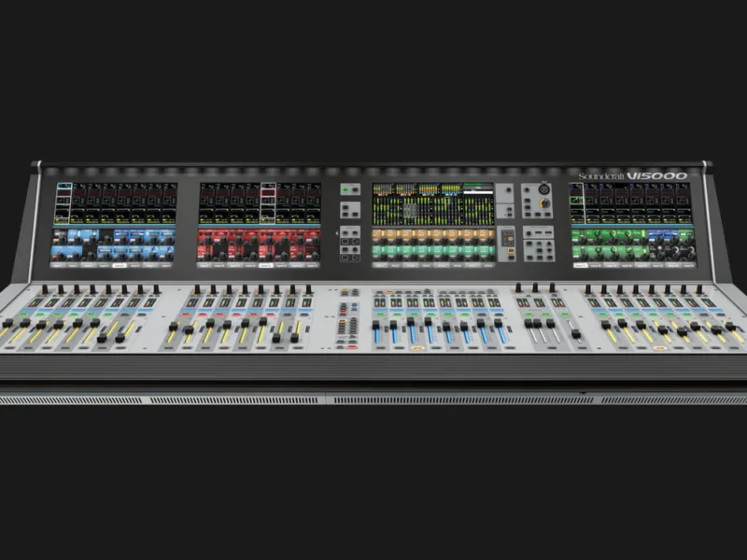Screen dimensions: 747x560
Task: Grab the rightmost yellow channel fader
Action: pos(730,326)
